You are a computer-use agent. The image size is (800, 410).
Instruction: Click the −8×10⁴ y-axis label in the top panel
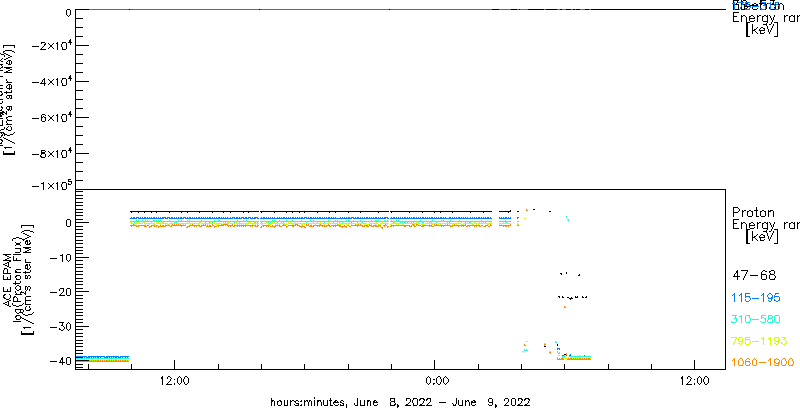pyautogui.click(x=52, y=153)
